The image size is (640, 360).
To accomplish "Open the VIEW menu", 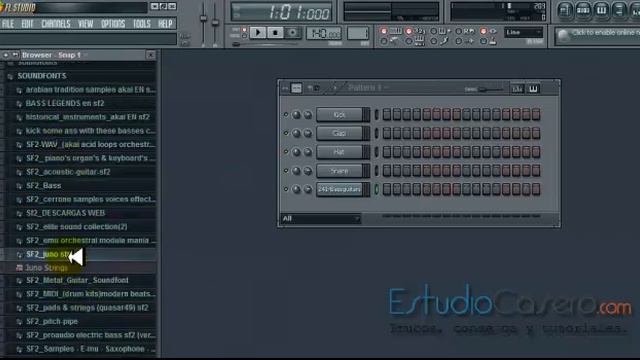I will click(86, 24).
